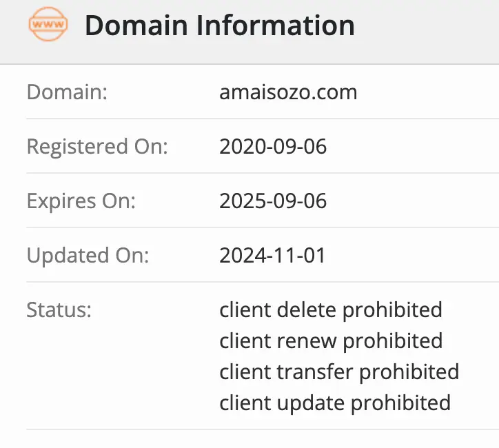The image size is (499, 448).
Task: Click the Updated On: label
Action: (88, 255)
